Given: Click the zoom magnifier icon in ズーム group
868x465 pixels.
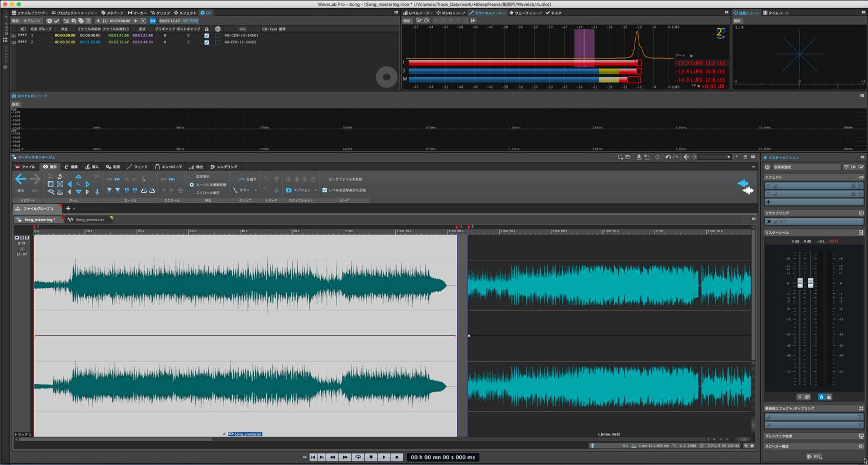Looking at the screenshot, I should 78,184.
